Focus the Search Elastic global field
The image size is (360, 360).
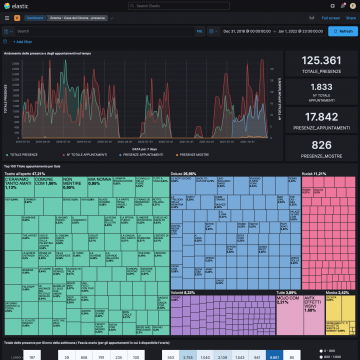tap(179, 6)
